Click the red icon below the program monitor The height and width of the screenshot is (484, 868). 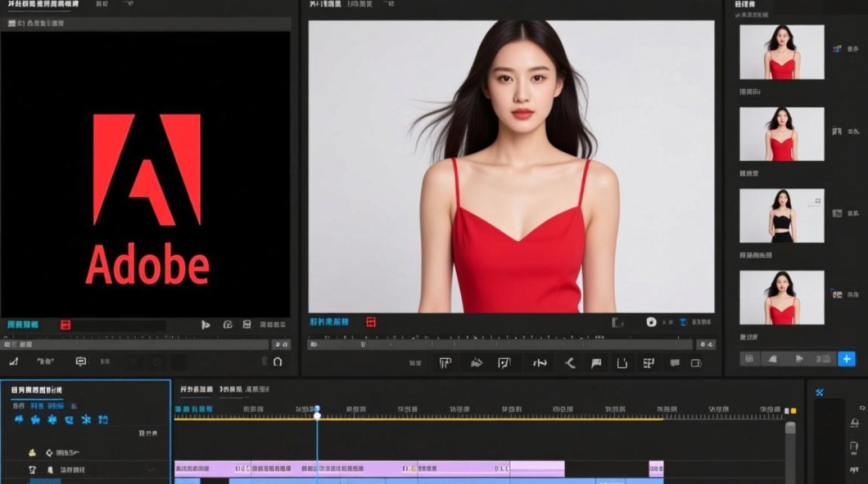pyautogui.click(x=371, y=321)
